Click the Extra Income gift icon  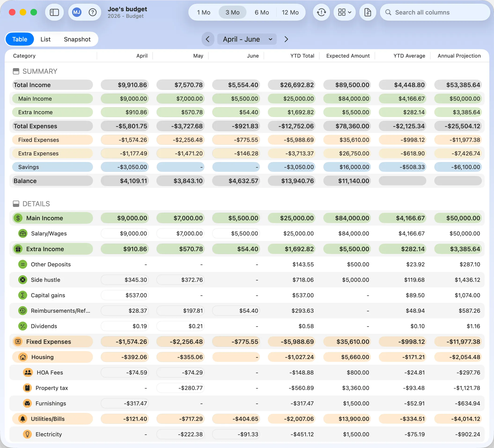tap(18, 249)
